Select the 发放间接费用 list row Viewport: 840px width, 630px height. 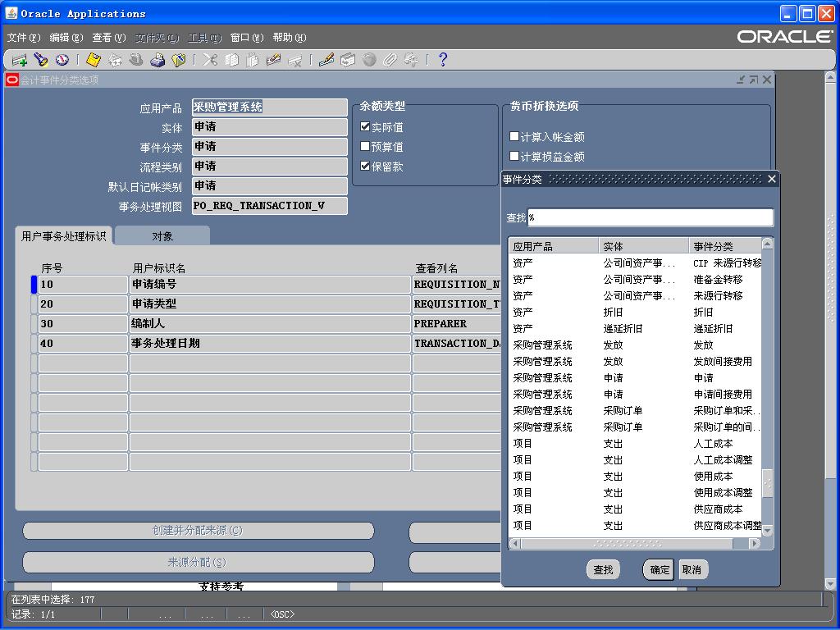point(635,362)
